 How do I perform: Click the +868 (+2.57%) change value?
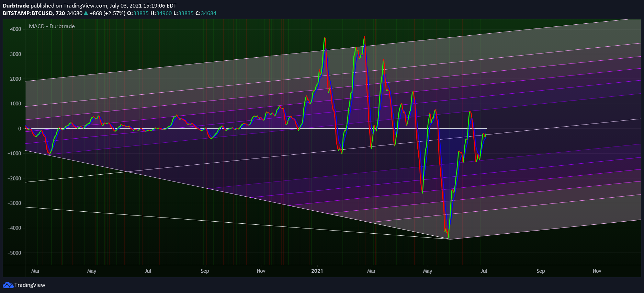(107, 13)
